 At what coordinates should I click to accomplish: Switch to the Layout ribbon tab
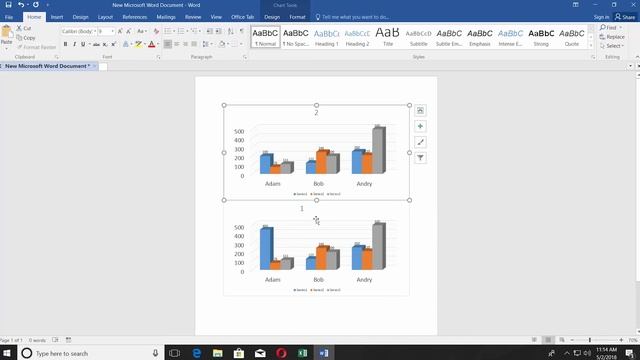105,17
